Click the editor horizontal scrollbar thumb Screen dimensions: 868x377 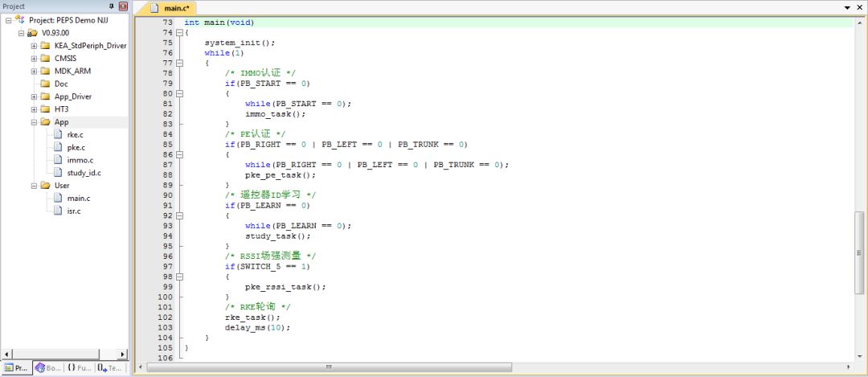click(x=330, y=367)
